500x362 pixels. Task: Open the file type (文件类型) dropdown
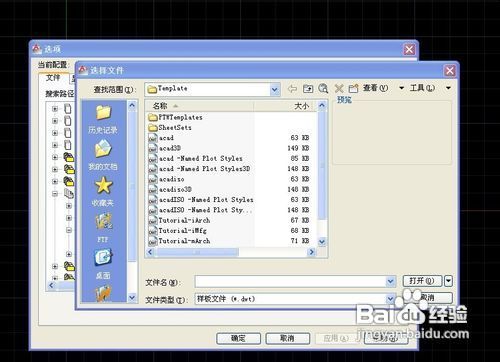pos(295,299)
